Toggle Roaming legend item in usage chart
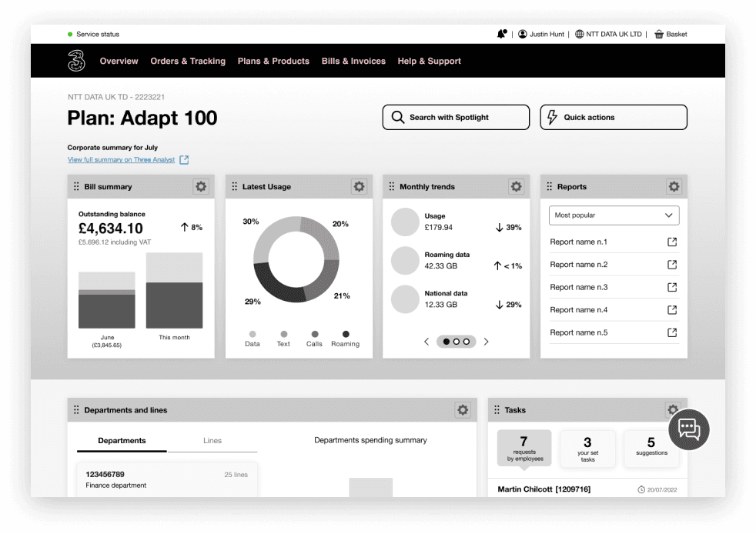756x534 pixels. point(345,339)
